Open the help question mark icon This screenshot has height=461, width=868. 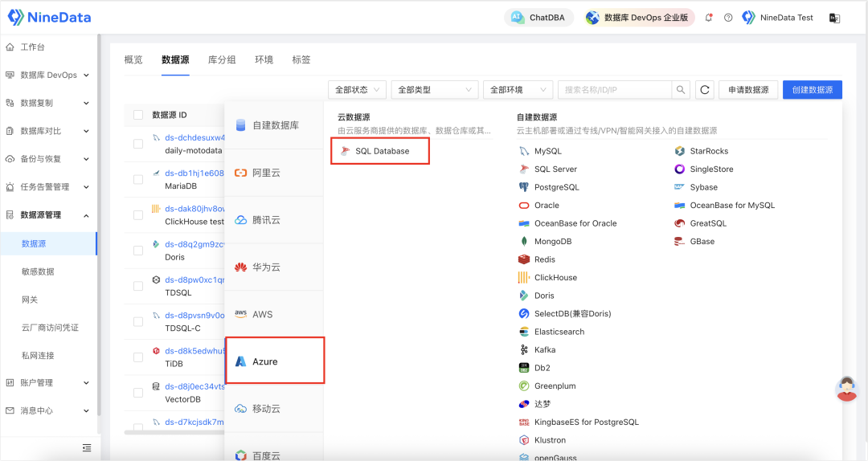pyautogui.click(x=728, y=18)
